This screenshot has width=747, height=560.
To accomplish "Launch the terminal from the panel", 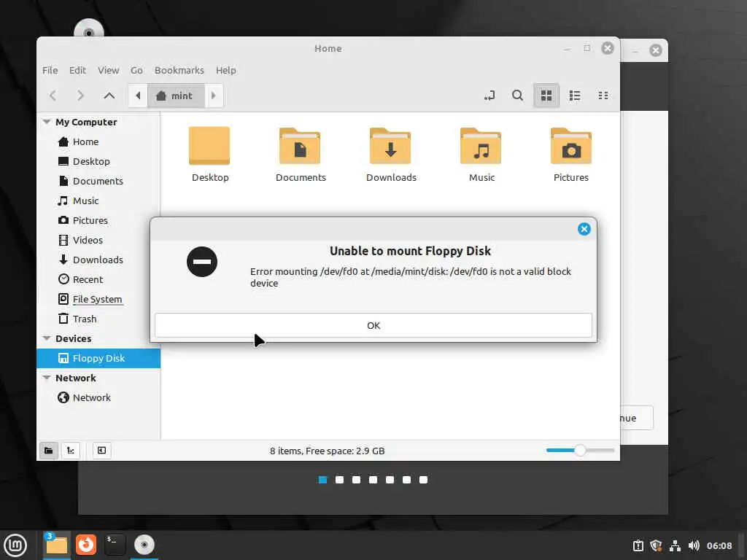I will (x=115, y=545).
